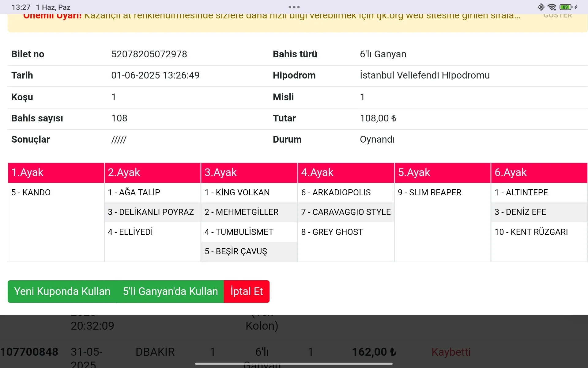Image resolution: width=588 pixels, height=368 pixels.
Task: Tap the Kaybetti status in background row
Action: [x=451, y=352]
